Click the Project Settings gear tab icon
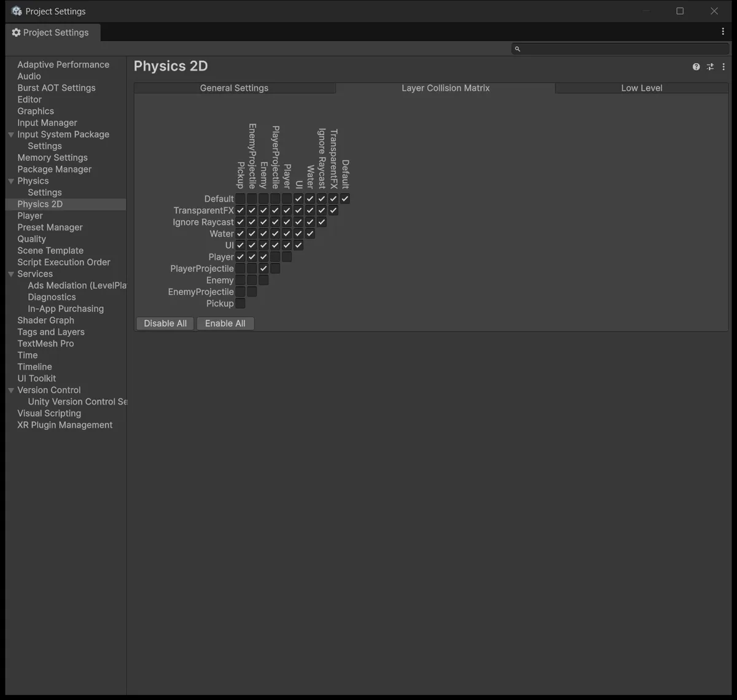 tap(16, 33)
